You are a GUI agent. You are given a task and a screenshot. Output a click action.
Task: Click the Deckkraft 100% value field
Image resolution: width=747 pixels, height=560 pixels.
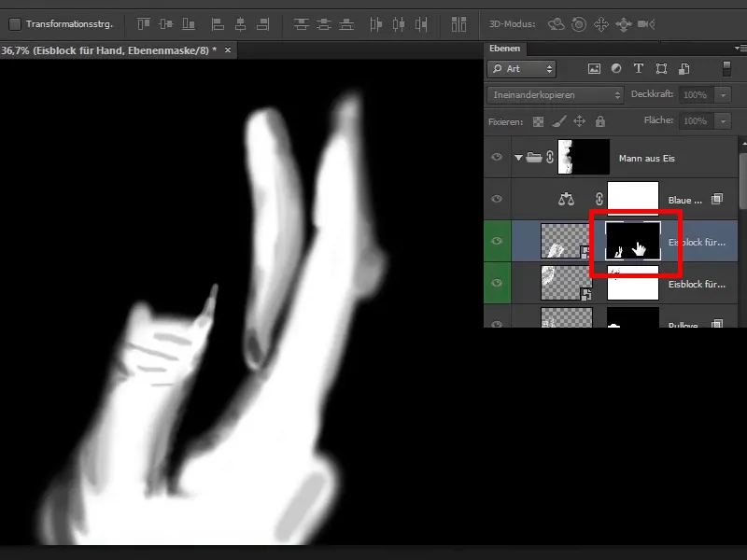698,95
